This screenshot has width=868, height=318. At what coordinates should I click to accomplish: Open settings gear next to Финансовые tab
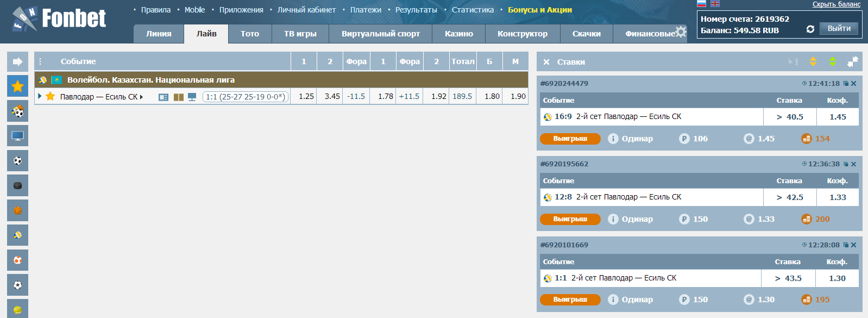tap(681, 32)
